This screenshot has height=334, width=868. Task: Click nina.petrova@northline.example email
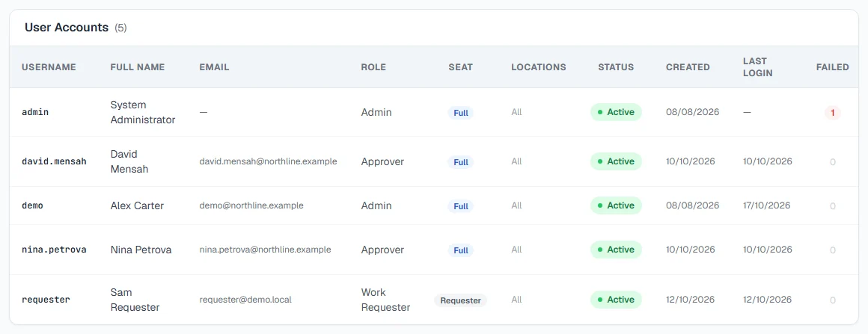click(265, 250)
